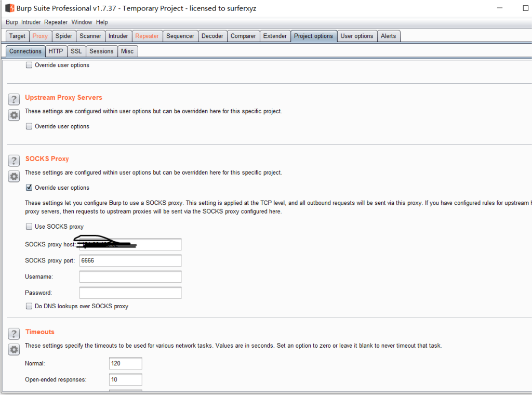Click the SOCKS proxy port field

[130, 260]
